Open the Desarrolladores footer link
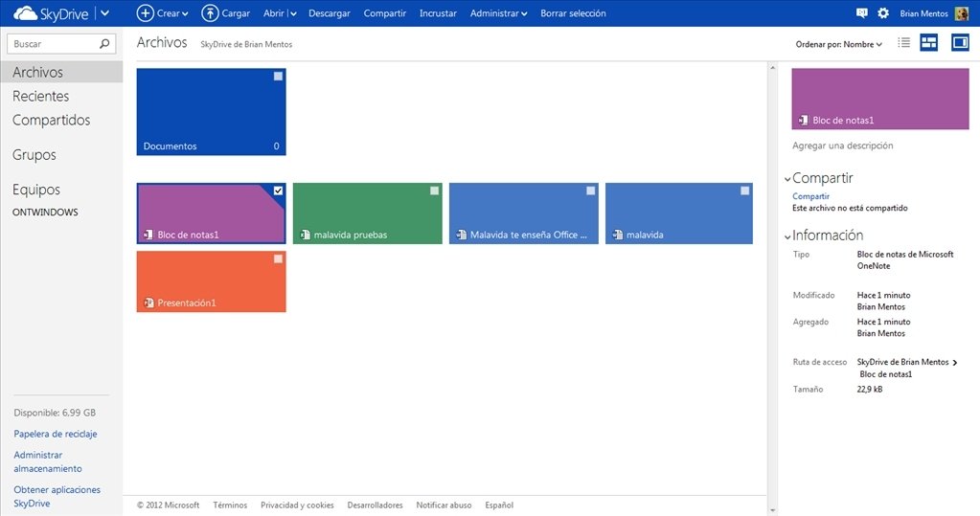This screenshot has height=516, width=980. (x=375, y=505)
